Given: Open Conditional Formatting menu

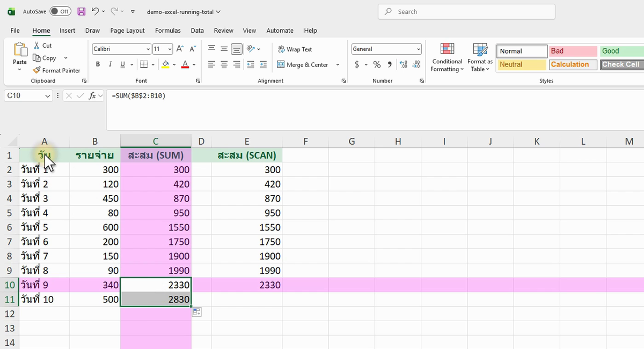Looking at the screenshot, I should (447, 57).
